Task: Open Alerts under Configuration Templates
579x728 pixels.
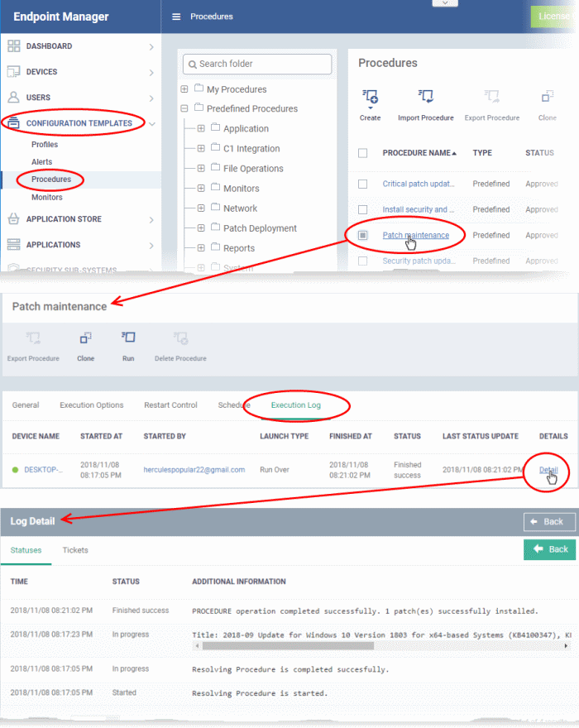Action: [x=42, y=161]
